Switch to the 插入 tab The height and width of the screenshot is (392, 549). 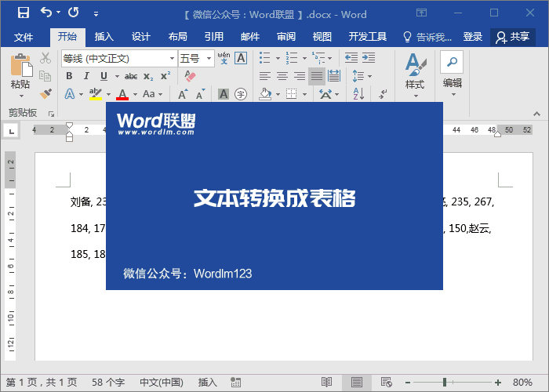coord(104,37)
